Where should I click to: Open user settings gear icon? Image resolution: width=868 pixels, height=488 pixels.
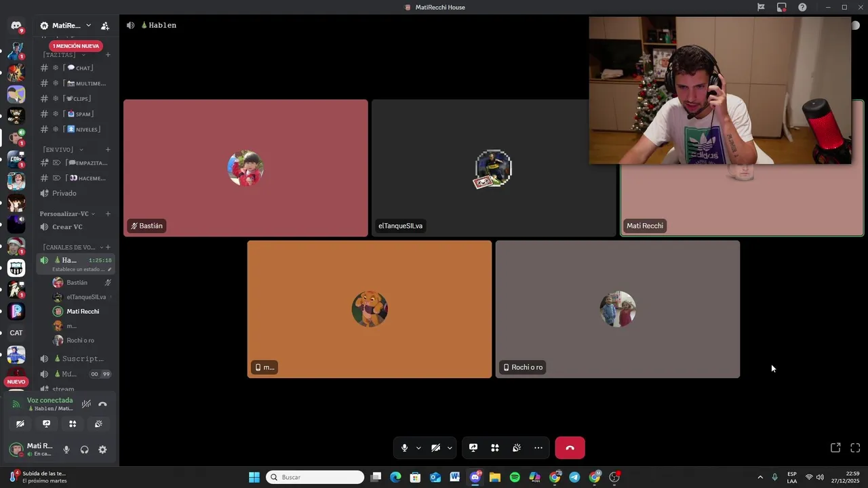tap(102, 449)
